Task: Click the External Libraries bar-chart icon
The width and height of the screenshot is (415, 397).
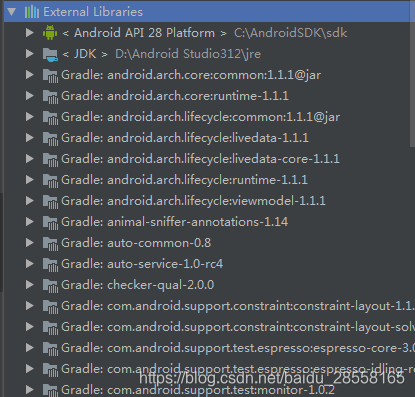Action: pyautogui.click(x=32, y=12)
